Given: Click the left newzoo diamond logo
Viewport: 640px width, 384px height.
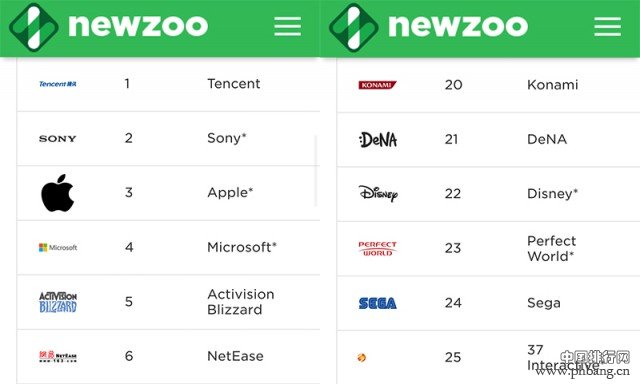Looking at the screenshot, I should (34, 27).
